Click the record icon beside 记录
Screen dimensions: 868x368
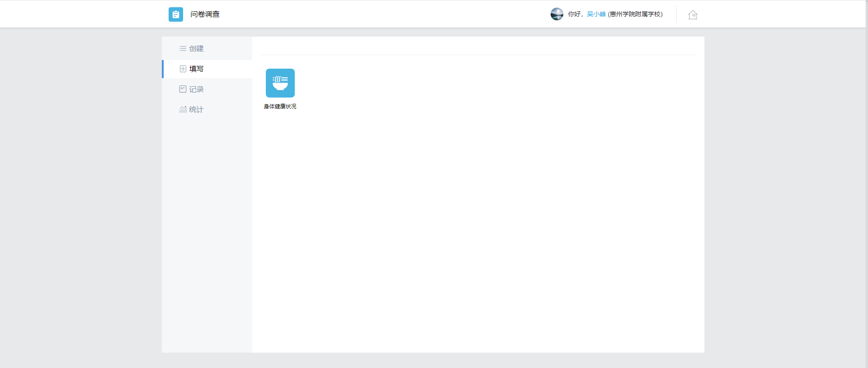tap(183, 89)
